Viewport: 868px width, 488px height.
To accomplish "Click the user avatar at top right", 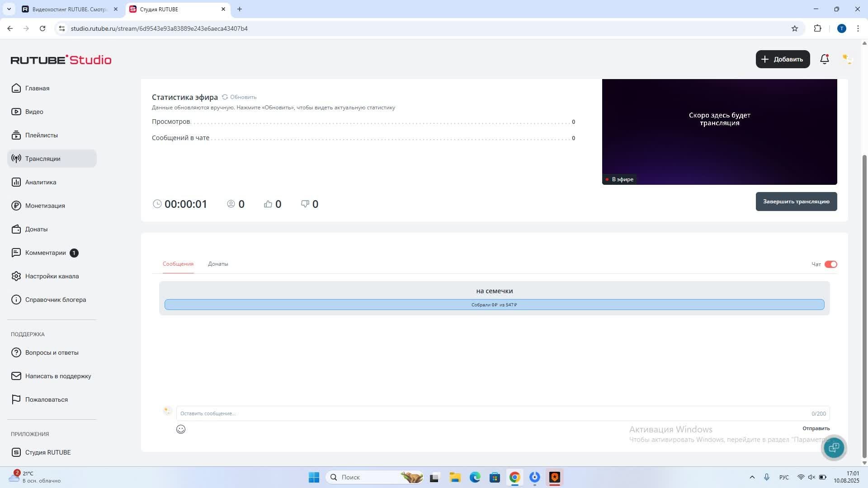I will (846, 59).
